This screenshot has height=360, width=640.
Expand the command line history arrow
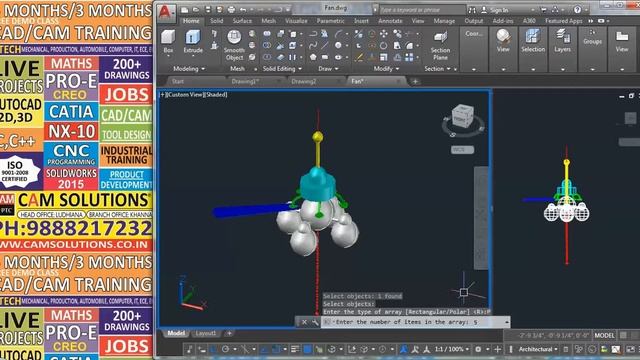(x=507, y=322)
